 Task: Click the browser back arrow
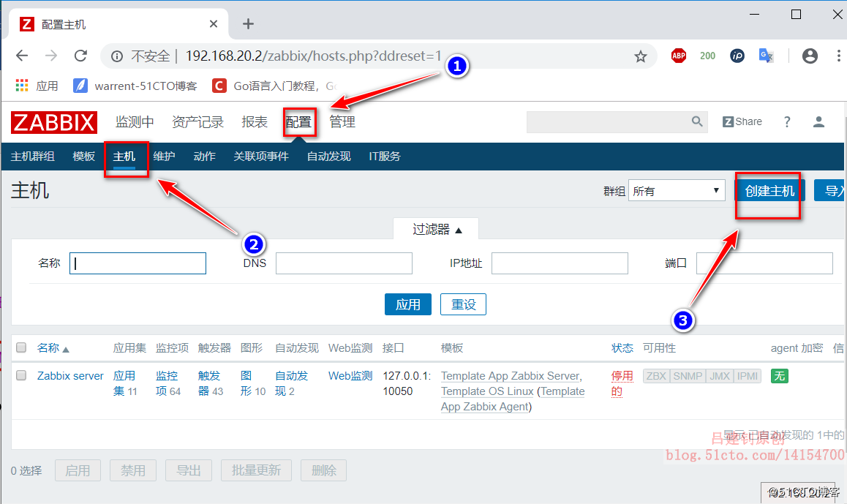point(22,56)
